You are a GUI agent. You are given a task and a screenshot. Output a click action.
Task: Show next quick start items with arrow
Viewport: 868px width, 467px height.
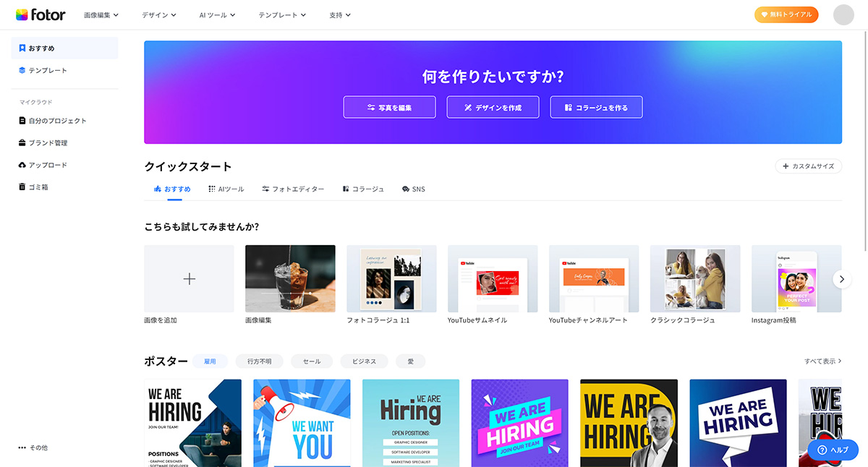pyautogui.click(x=842, y=279)
